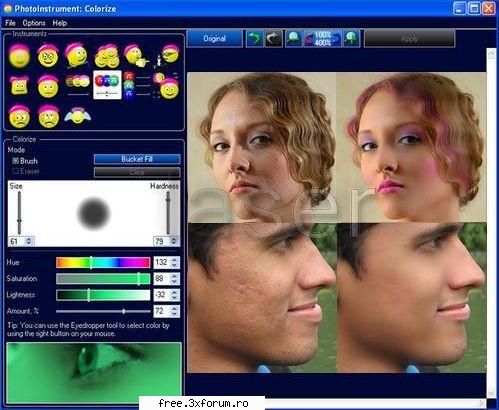
Task: Enable the Brush mode checkbox
Action: click(x=15, y=161)
